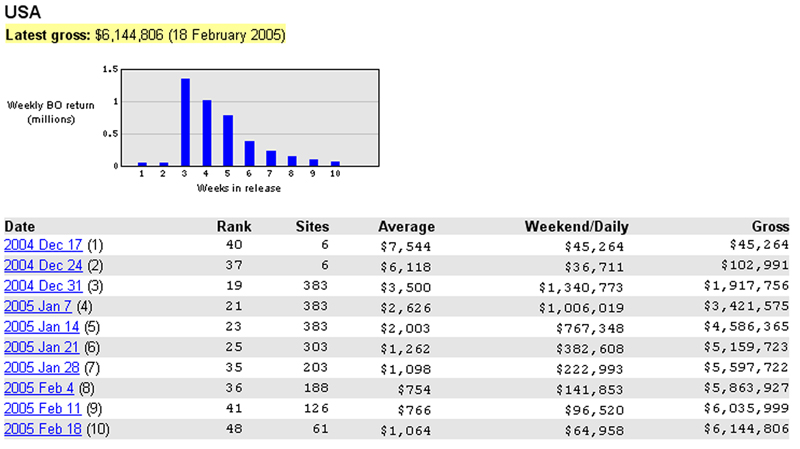Click the $7,544 average value
The image size is (800, 449).
click(x=406, y=247)
